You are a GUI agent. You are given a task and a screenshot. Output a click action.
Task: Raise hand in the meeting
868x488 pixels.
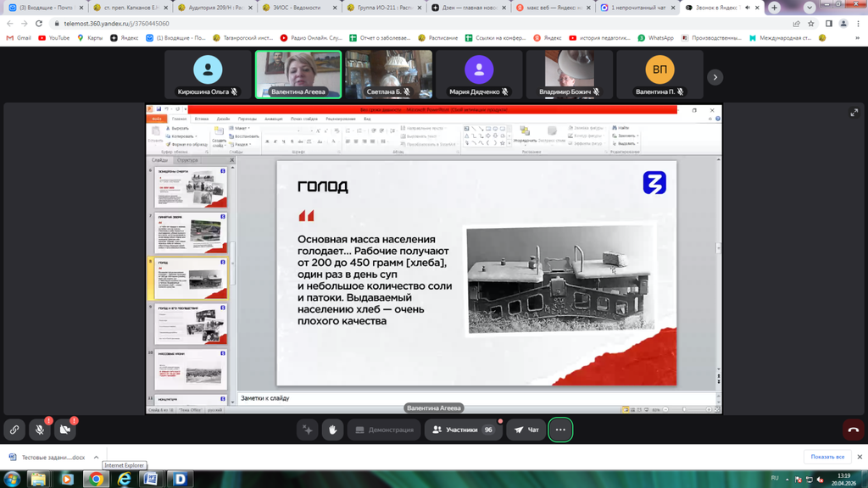coord(332,430)
